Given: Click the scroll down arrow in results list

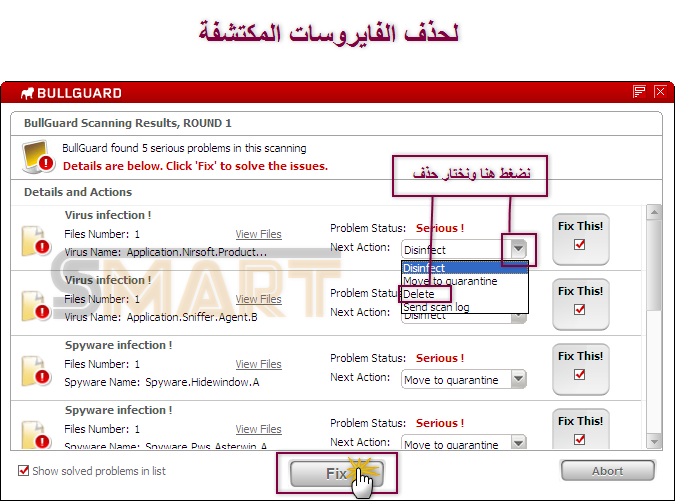Looking at the screenshot, I should tap(654, 441).
